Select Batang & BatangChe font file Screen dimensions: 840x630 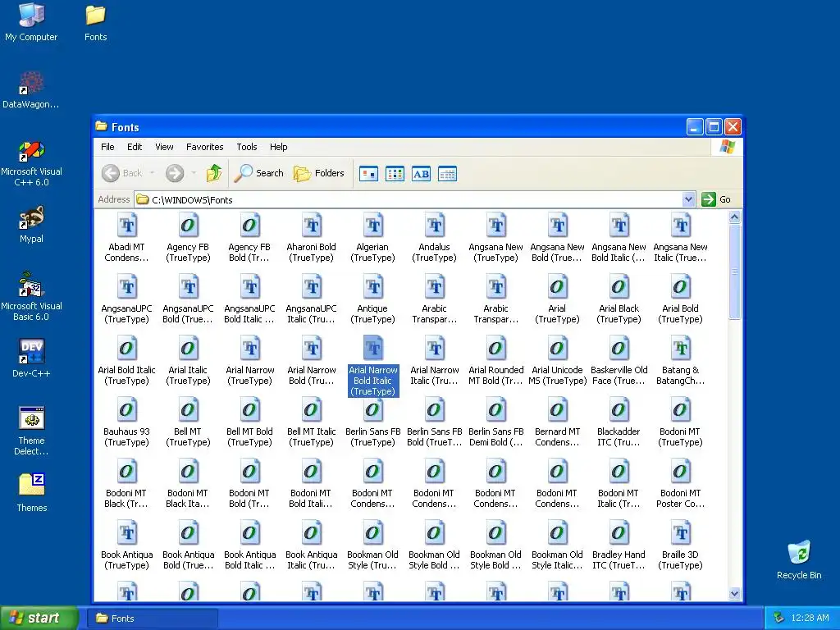click(680, 361)
